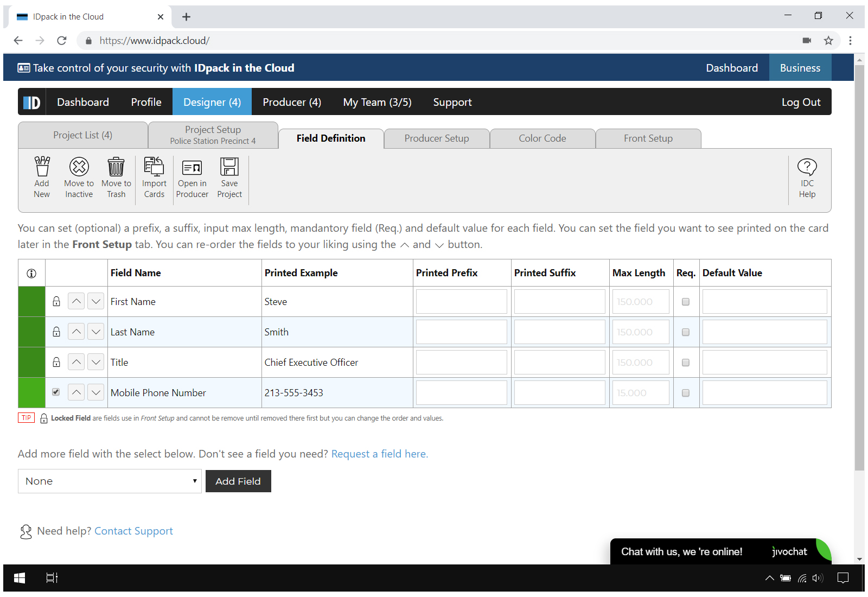Screen dimensions: 868x597
Task: Click Max Length field for Mobile Phone Number
Action: point(641,393)
